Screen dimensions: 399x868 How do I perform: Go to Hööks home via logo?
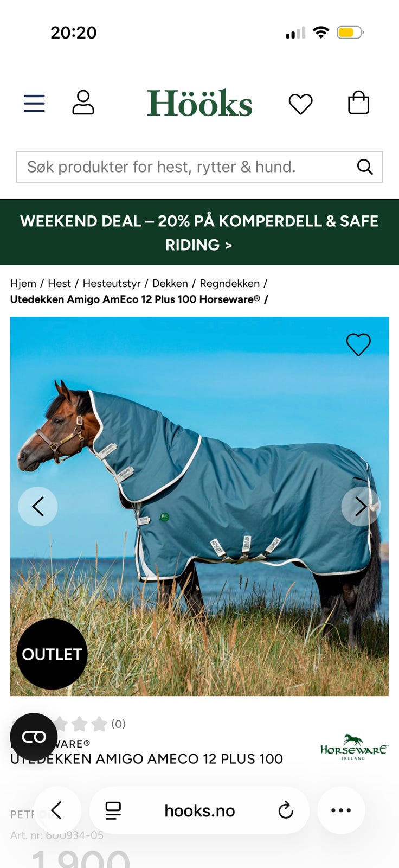pos(200,103)
